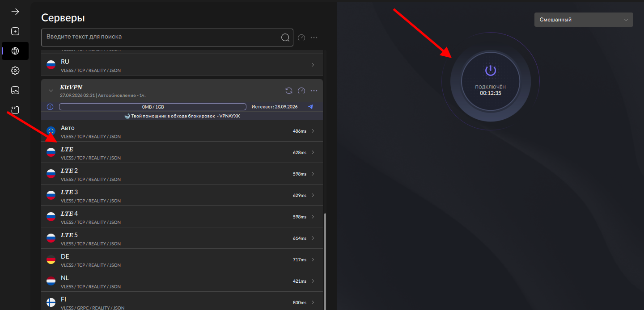Click the KitVPN subscription title
The height and width of the screenshot is (310, 644).
tap(71, 88)
